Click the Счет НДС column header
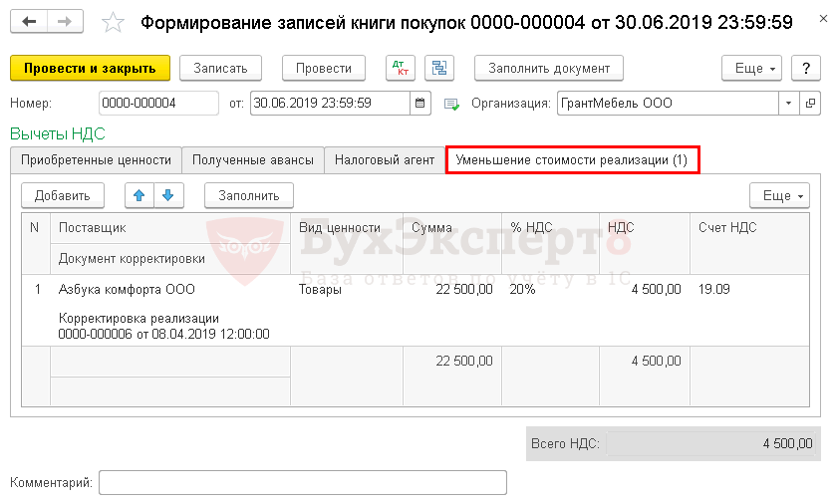 [x=749, y=244]
